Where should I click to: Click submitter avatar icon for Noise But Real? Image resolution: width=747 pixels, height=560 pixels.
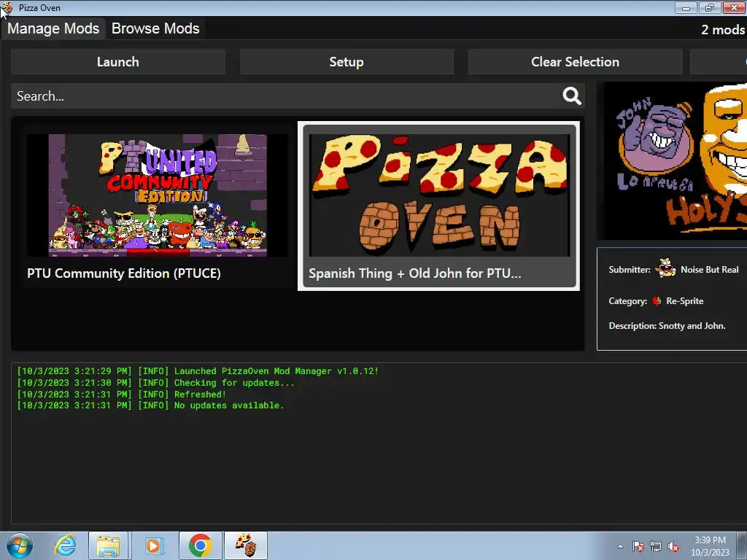[x=665, y=269]
